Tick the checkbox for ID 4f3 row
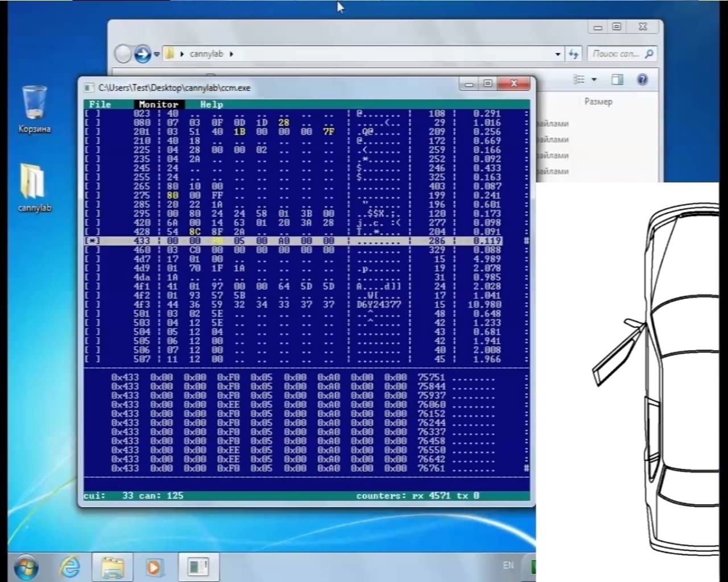The height and width of the screenshot is (582, 728). click(x=92, y=305)
